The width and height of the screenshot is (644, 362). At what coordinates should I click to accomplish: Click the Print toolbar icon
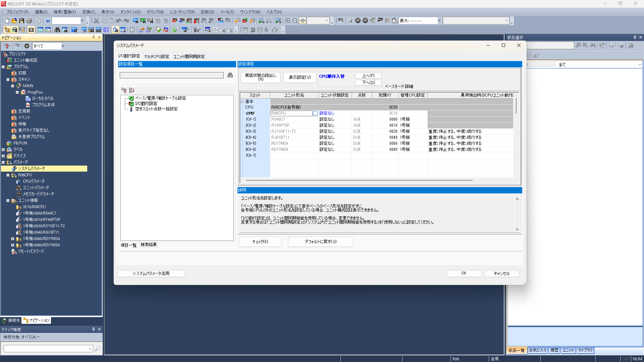point(29,21)
